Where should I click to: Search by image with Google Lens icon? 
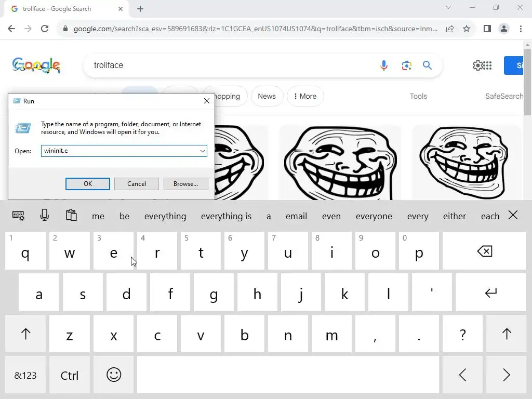[406, 65]
